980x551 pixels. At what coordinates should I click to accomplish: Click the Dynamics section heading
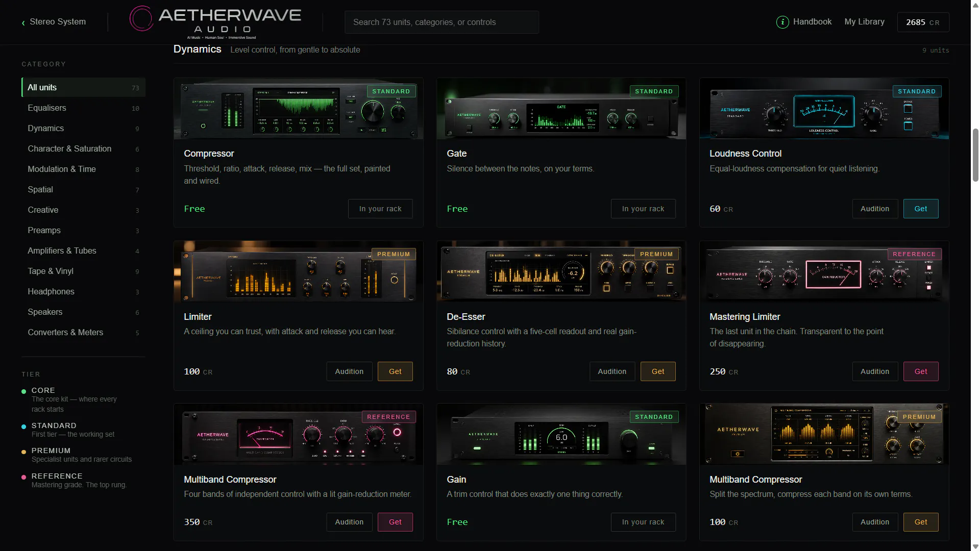197,49
